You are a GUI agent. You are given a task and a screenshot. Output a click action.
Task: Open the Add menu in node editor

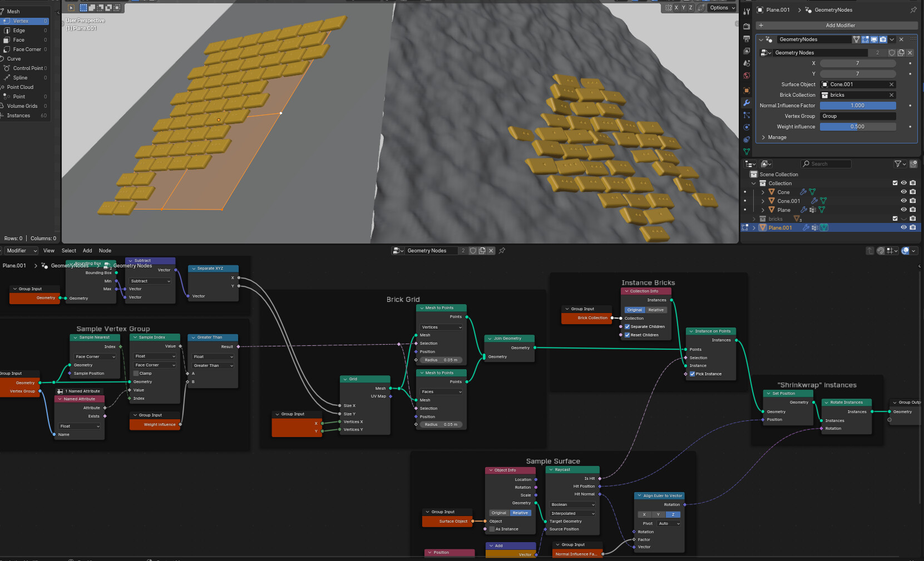(87, 251)
